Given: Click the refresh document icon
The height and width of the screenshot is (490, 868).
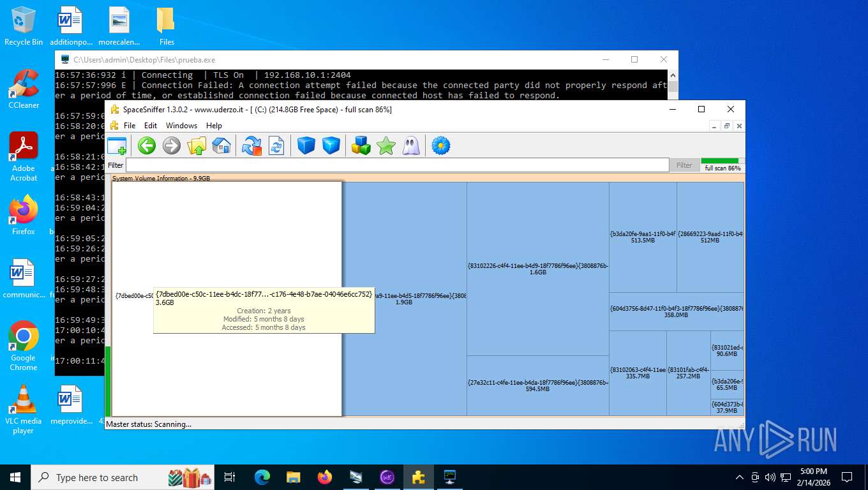Looking at the screenshot, I should pos(276,145).
